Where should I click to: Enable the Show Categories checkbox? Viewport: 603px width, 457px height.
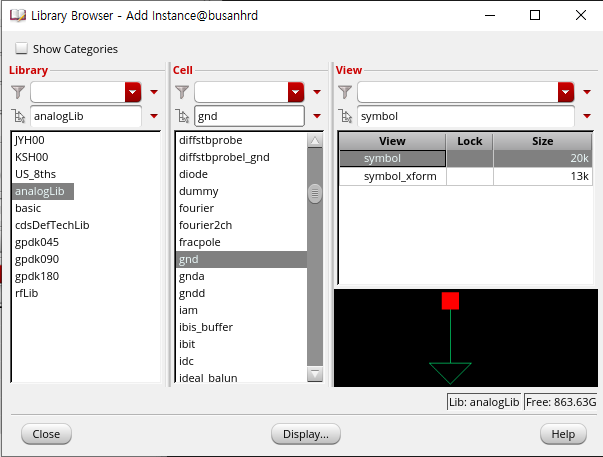pyautogui.click(x=21, y=48)
